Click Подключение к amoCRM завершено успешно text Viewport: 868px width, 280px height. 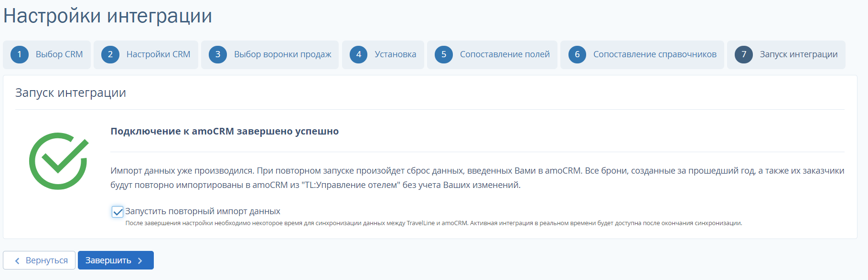click(225, 131)
